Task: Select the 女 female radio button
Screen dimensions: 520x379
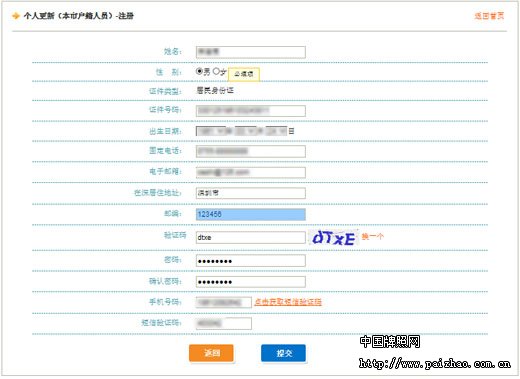Action: [216, 71]
